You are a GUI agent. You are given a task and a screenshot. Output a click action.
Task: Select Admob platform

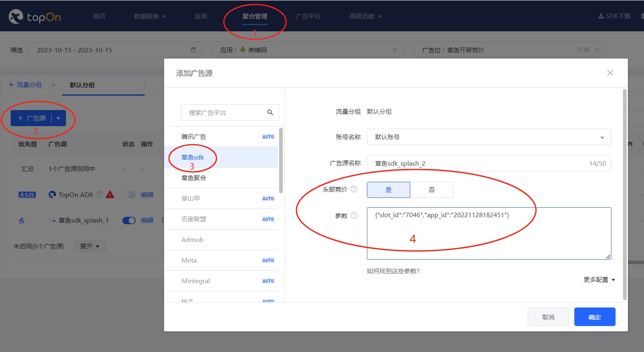221,240
